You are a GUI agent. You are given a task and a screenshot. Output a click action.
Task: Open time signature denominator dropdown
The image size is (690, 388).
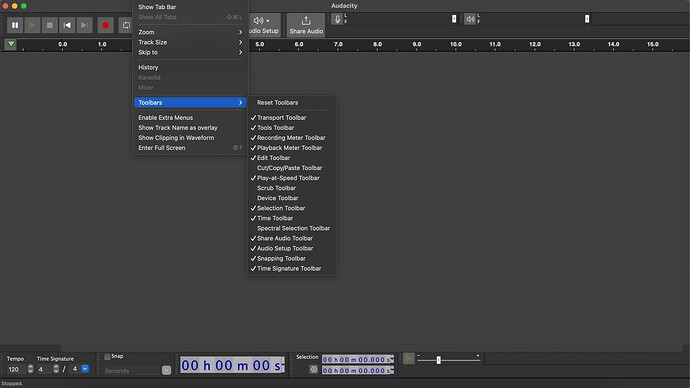(85, 369)
